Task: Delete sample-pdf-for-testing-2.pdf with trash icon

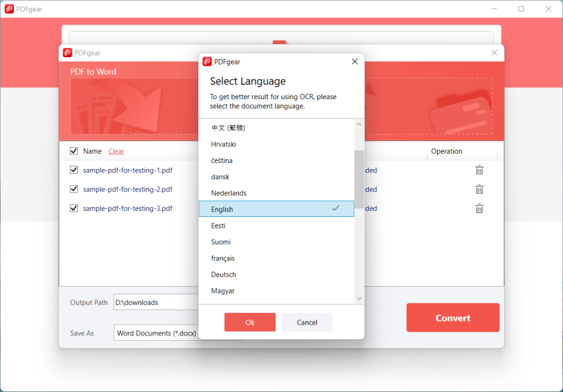Action: point(479,189)
